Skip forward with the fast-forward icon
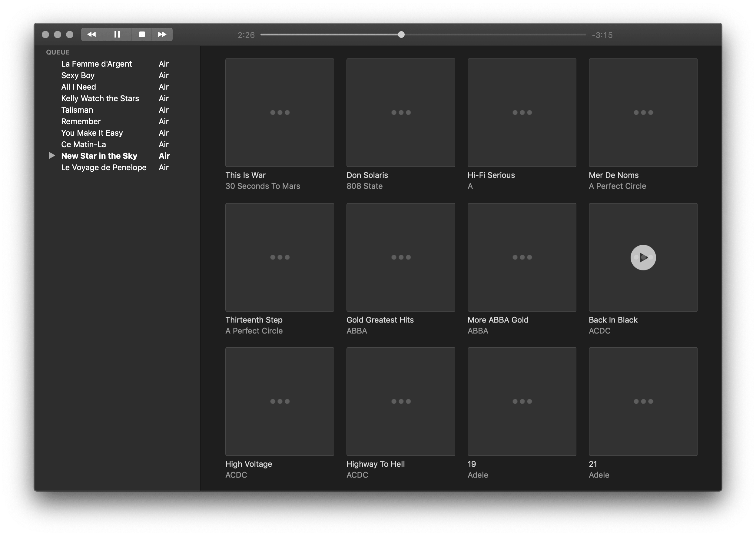This screenshot has width=756, height=536. tap(162, 34)
